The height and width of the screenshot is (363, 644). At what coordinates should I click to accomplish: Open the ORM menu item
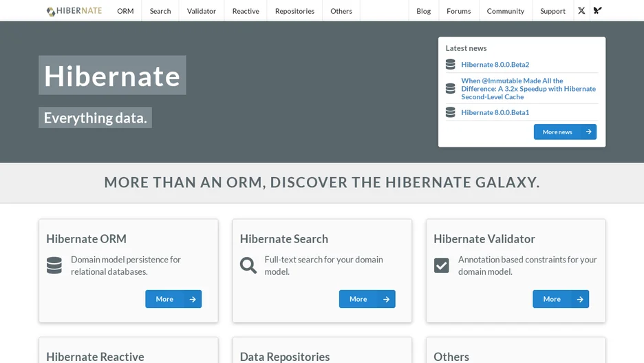point(125,11)
